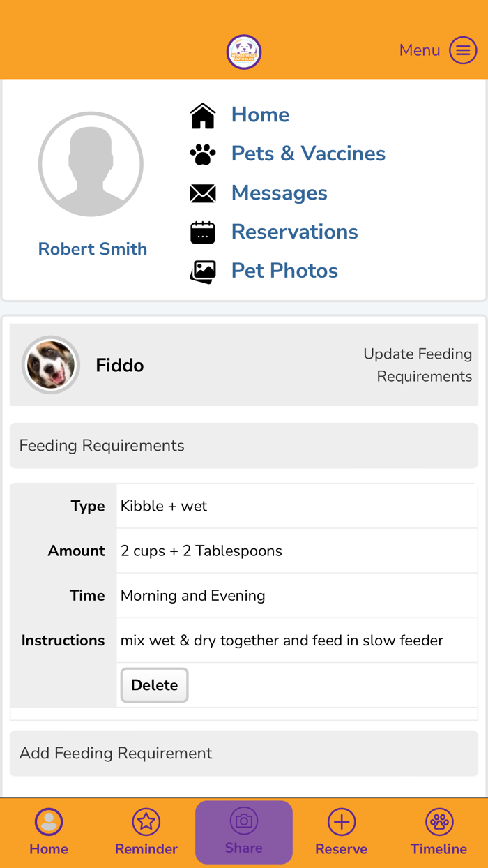Tap the Share camera button
This screenshot has width=488, height=868.
(x=244, y=832)
